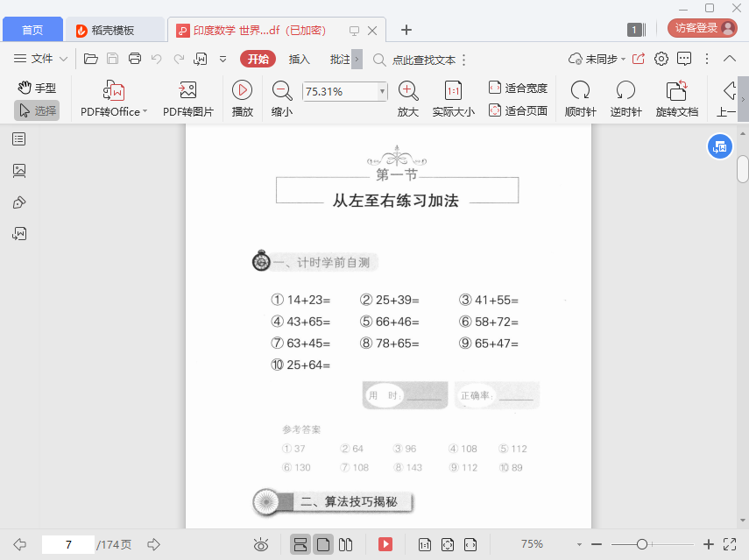
Task: Expand more ribbon tabs arrow
Action: (x=357, y=60)
